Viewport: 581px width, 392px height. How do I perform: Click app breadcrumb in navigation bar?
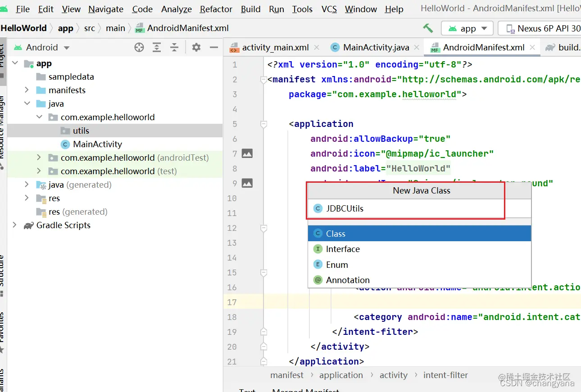[x=65, y=28]
